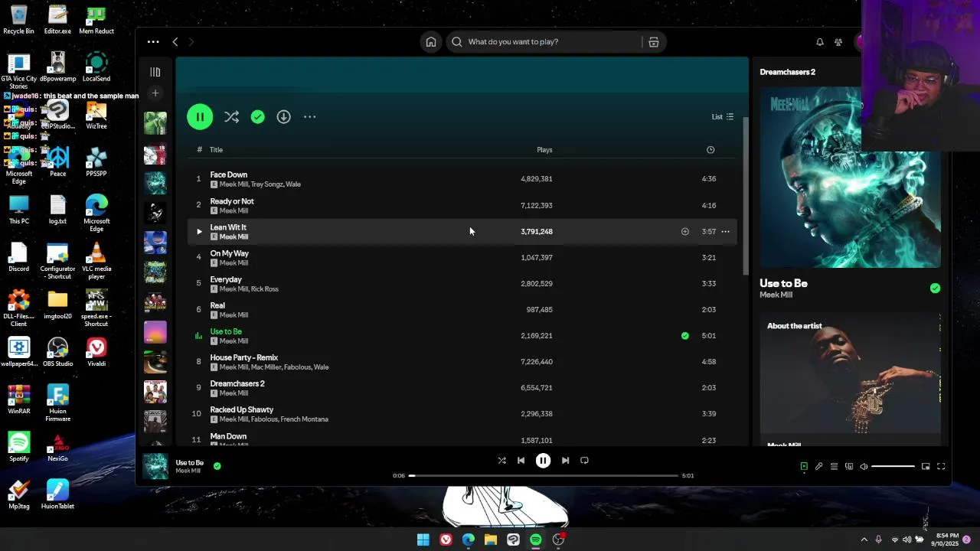Image resolution: width=980 pixels, height=551 pixels.
Task: Go back with the left arrow
Action: 175,42
